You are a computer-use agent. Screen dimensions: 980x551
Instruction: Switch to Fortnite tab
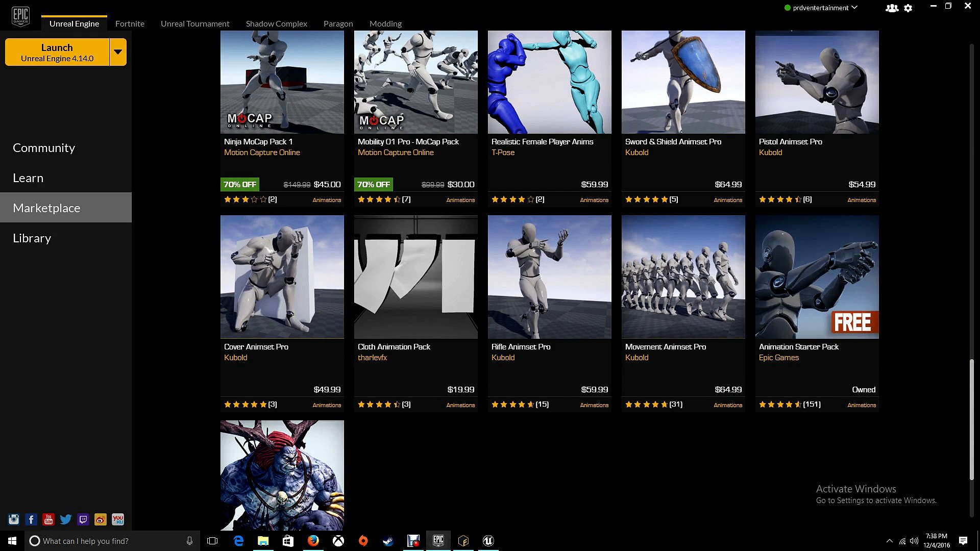[130, 23]
